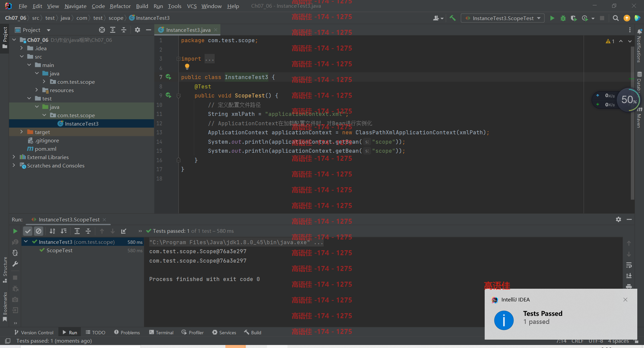Expand the target folder
The image size is (644, 348).
coord(21,132)
